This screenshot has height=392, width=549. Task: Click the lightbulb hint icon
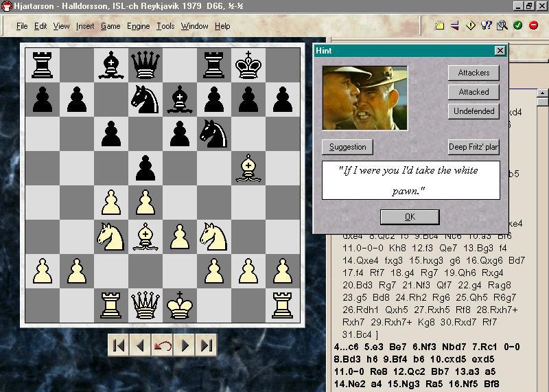[x=487, y=26]
